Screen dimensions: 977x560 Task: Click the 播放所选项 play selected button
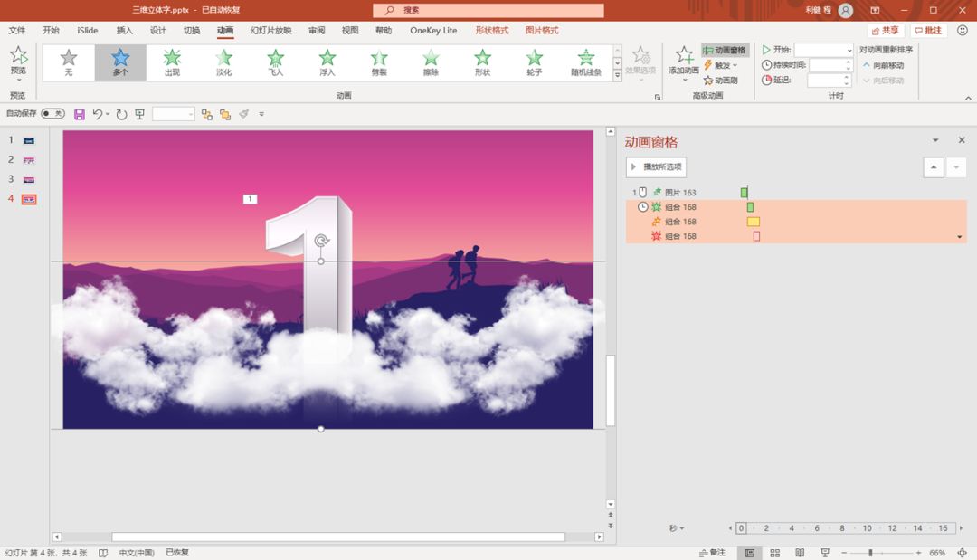[657, 167]
